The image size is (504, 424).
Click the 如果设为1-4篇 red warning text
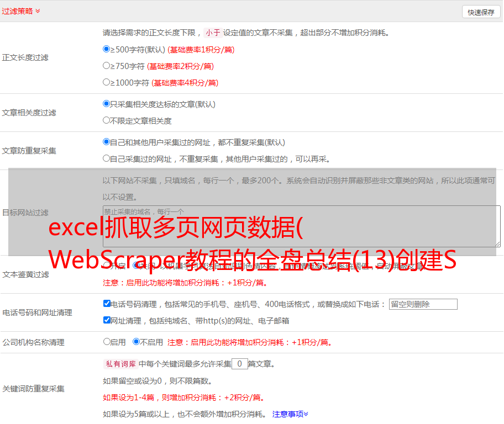tap(184, 397)
